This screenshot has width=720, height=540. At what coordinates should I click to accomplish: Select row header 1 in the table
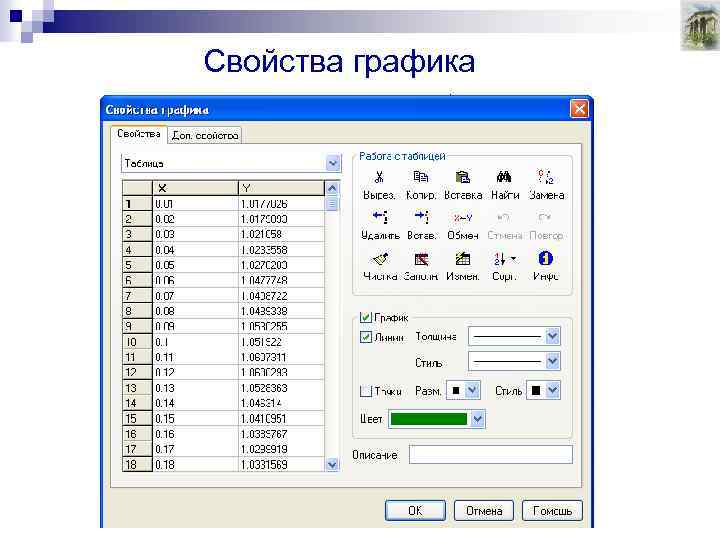point(137,204)
